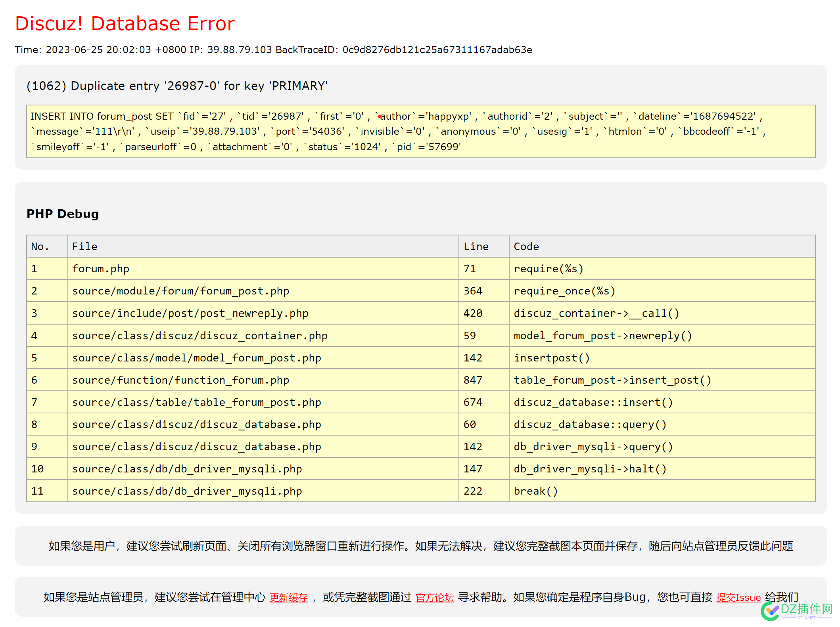Click discuz_database.php file in row 8
Screen dimensions: 840x627
(263, 424)
